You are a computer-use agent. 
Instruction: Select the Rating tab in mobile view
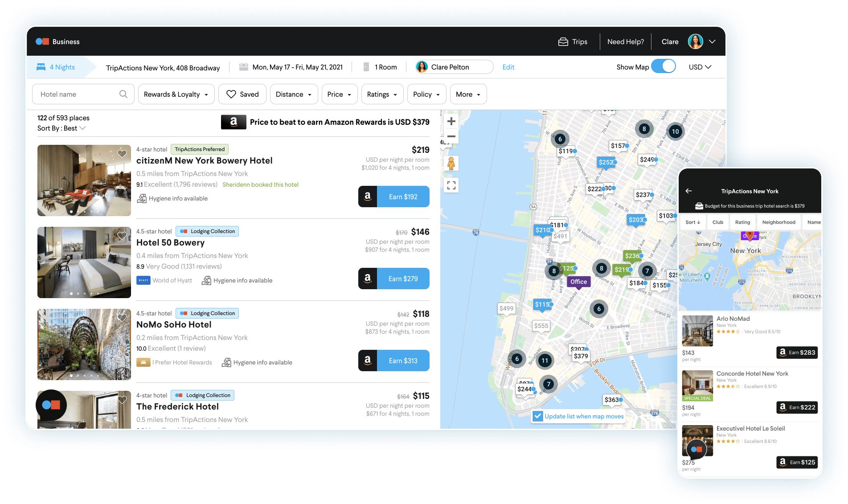[x=742, y=222]
